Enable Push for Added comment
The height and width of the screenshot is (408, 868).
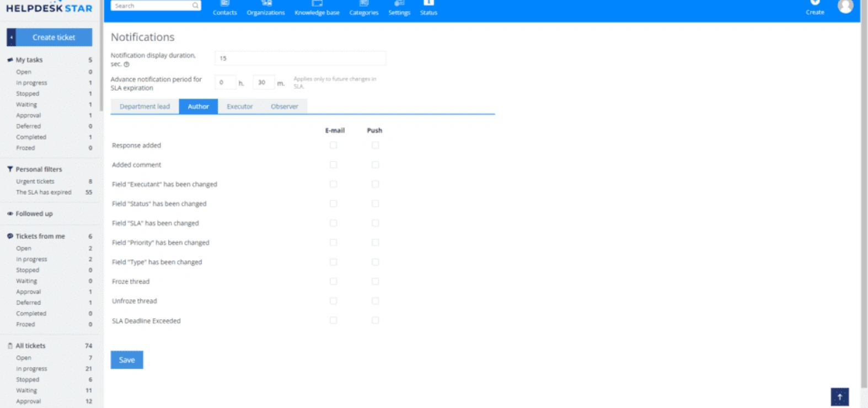pos(375,164)
